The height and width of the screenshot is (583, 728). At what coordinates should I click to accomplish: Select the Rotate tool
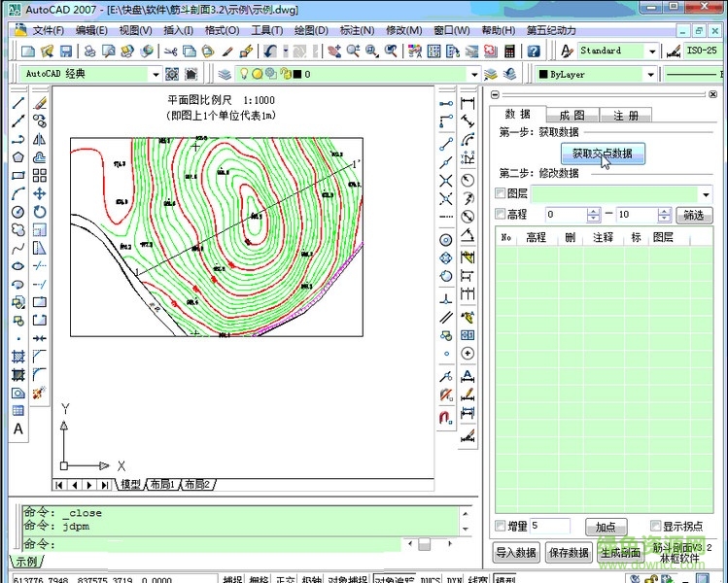point(40,212)
